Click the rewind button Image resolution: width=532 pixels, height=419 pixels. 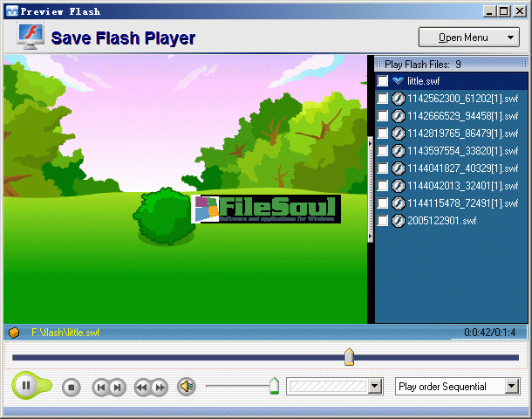coord(142,387)
